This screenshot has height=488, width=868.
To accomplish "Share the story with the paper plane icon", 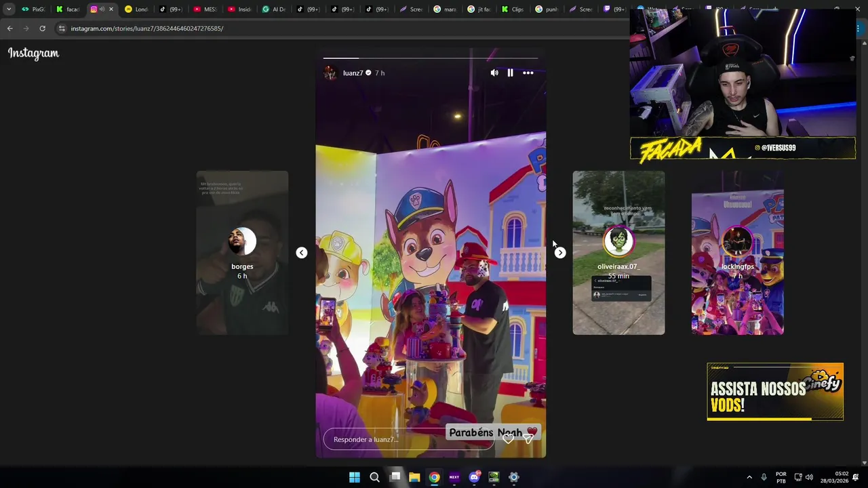I will 528,439.
